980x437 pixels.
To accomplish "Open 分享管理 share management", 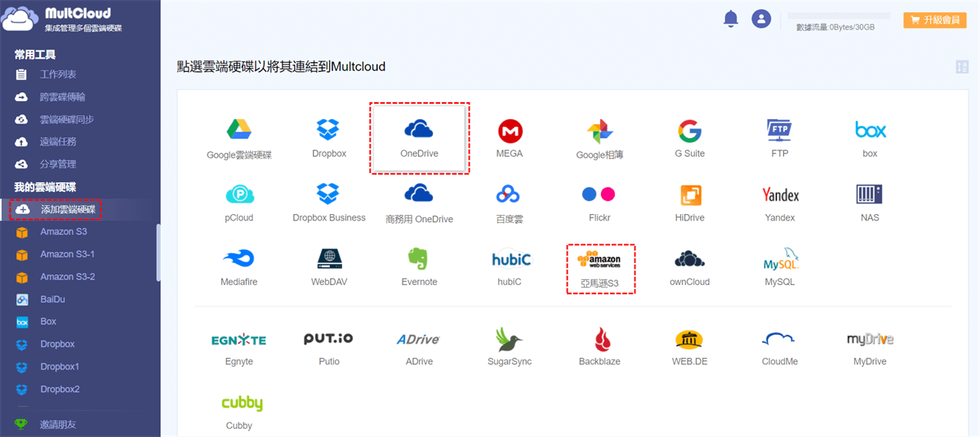I will 58,164.
